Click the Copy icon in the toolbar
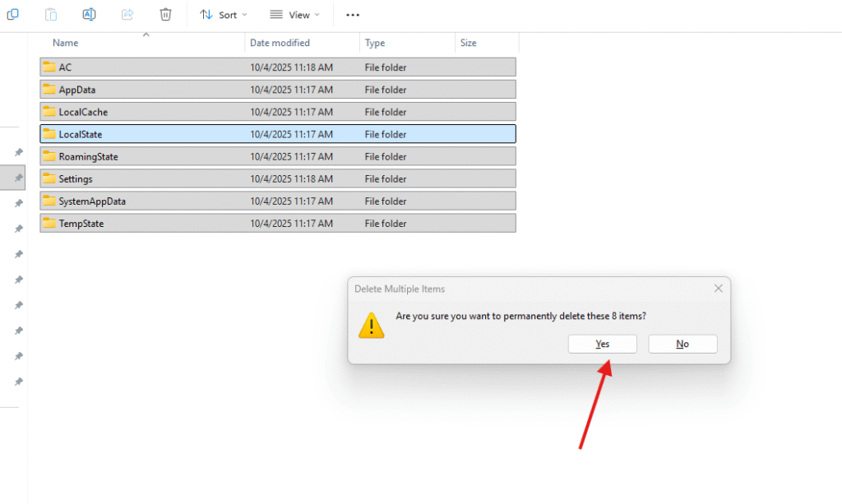This screenshot has width=842, height=504. click(12, 14)
